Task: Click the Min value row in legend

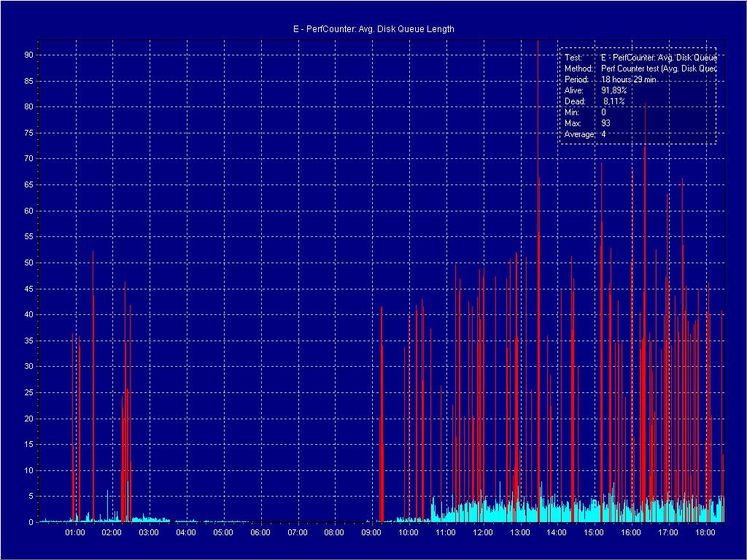Action: tap(585, 112)
